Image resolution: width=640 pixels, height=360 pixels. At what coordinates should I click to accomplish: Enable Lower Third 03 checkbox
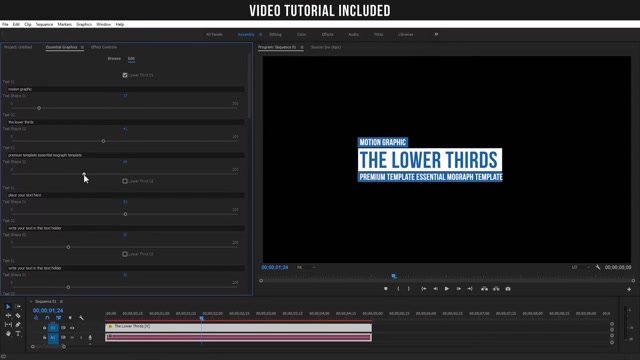tap(125, 254)
